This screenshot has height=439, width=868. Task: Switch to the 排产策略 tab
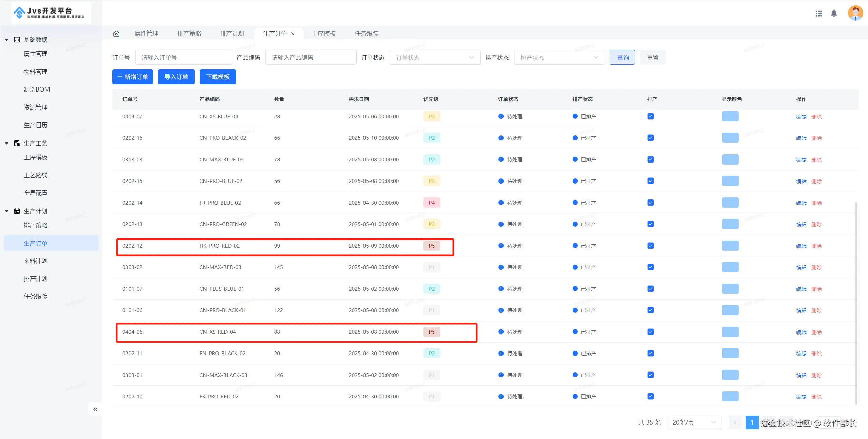(189, 34)
